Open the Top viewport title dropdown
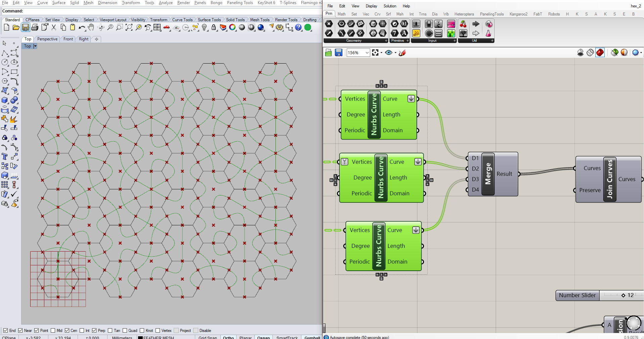The height and width of the screenshot is (339, 644). (35, 46)
